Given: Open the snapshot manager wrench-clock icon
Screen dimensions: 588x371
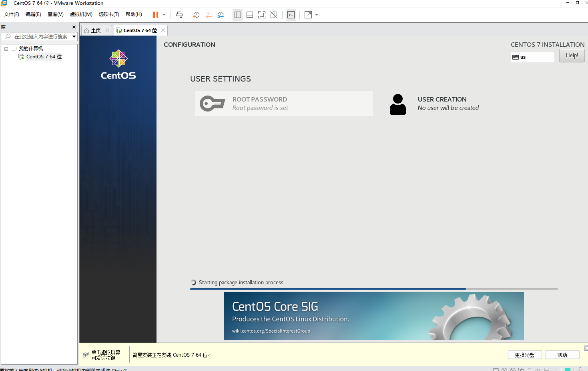Looking at the screenshot, I should click(x=221, y=15).
